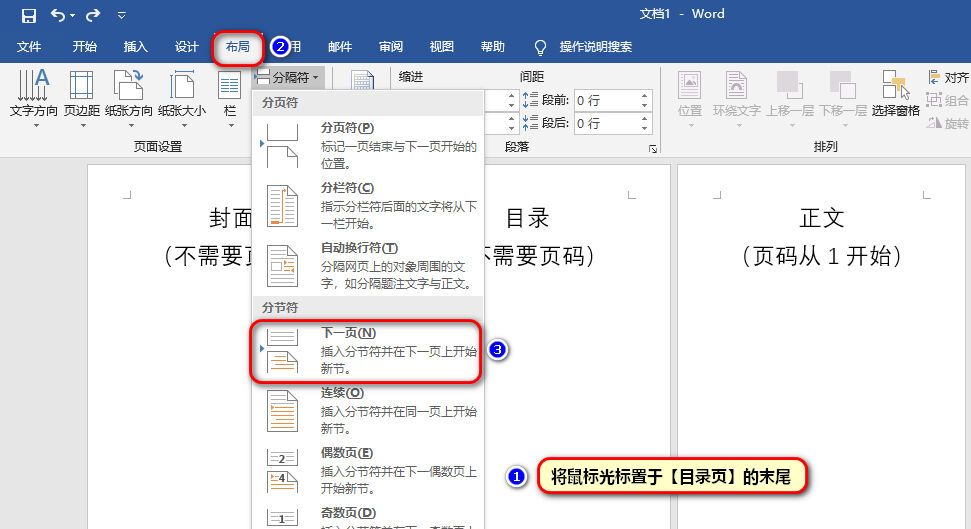This screenshot has height=529, width=971.
Task: Click the Redo arrow icon
Action: click(x=93, y=15)
